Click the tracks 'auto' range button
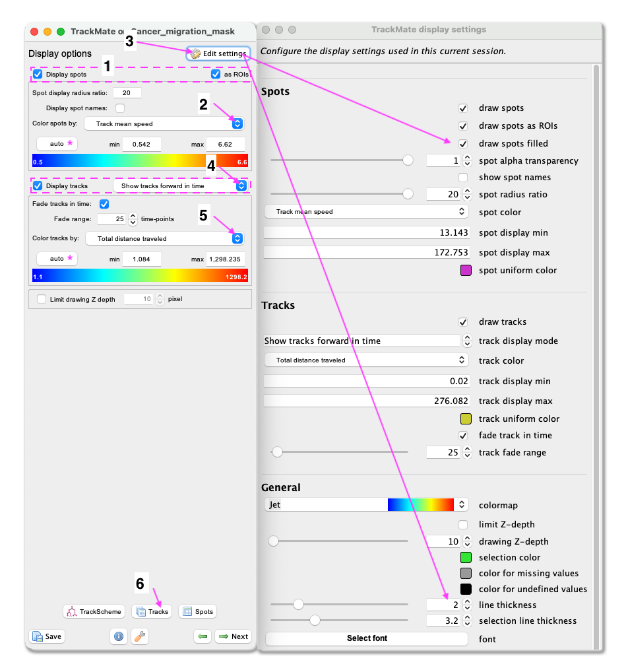The height and width of the screenshot is (672, 626). (x=57, y=258)
